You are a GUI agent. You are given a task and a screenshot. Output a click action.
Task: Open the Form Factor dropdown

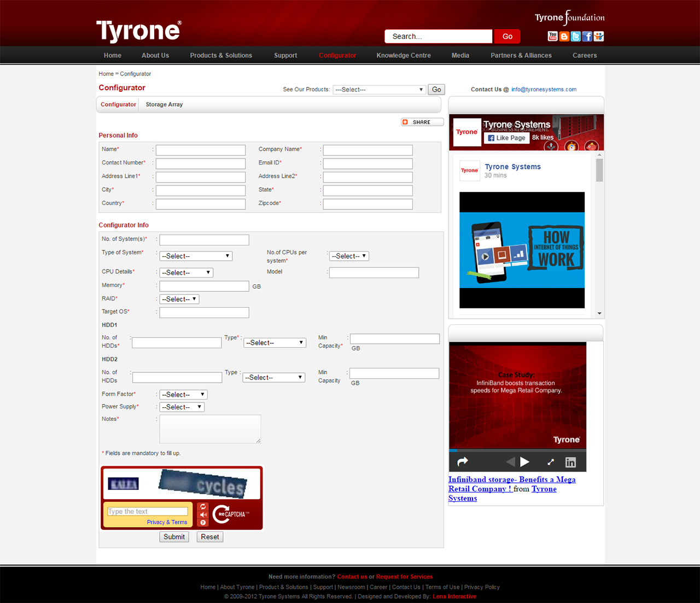point(183,394)
